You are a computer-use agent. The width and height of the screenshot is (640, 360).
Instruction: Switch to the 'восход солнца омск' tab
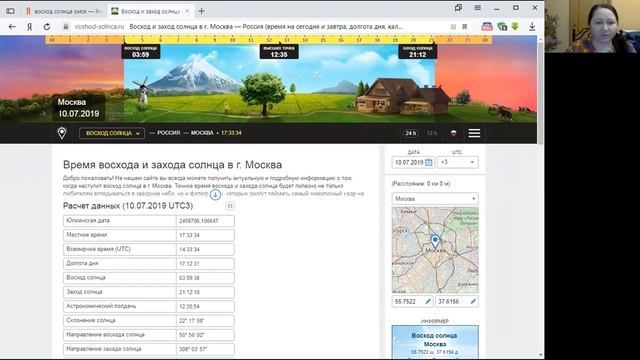pos(64,11)
